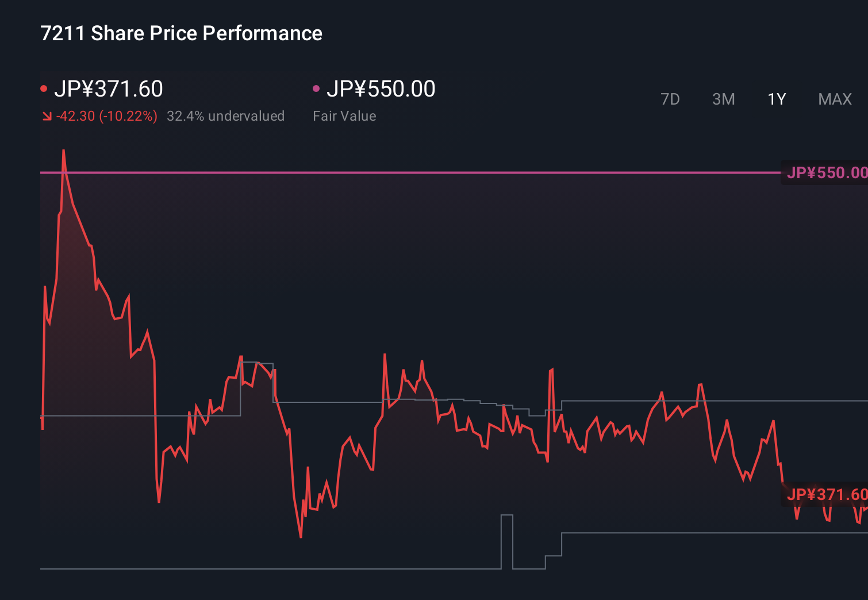The image size is (868, 600).
Task: Switch to the 3M view
Action: click(x=723, y=99)
